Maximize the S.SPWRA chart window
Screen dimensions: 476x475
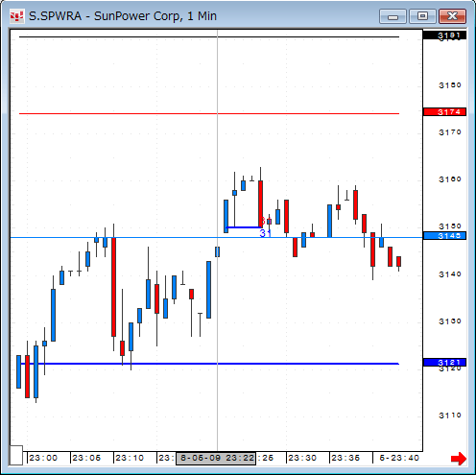[423, 16]
